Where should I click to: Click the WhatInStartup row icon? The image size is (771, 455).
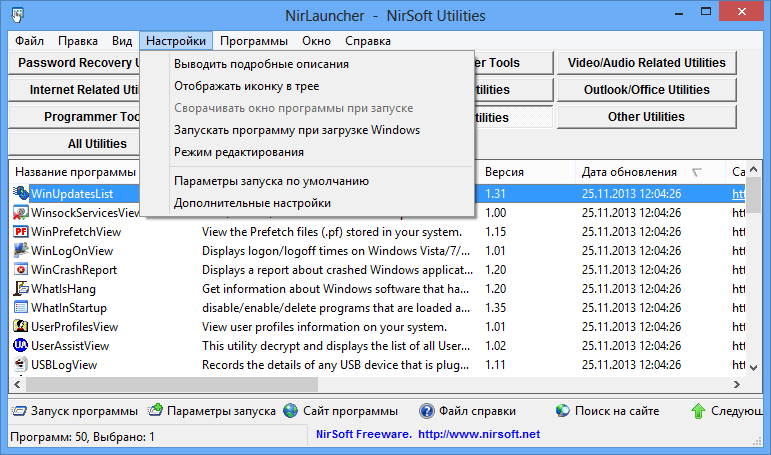tap(21, 307)
